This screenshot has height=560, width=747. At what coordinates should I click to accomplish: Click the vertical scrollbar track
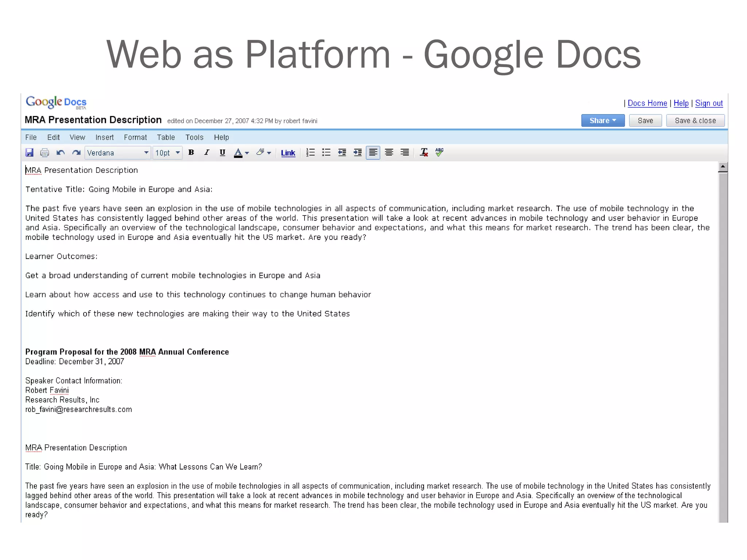pos(723,347)
